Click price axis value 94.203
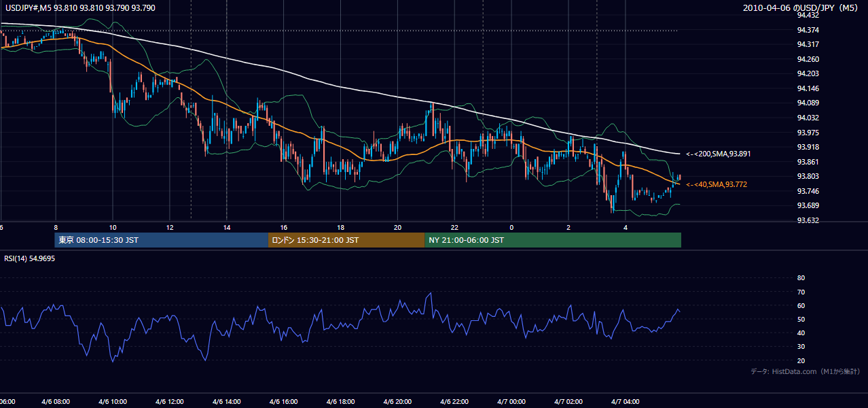The image size is (868, 408). (808, 73)
